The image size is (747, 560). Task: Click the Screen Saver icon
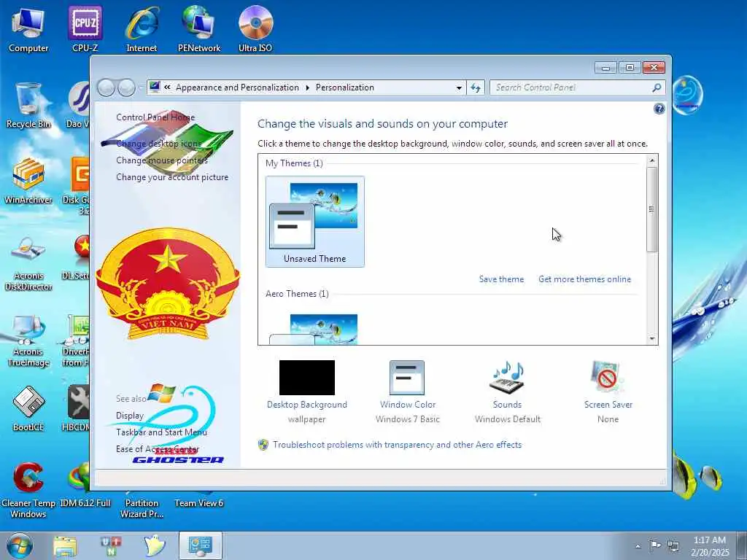[x=608, y=378]
